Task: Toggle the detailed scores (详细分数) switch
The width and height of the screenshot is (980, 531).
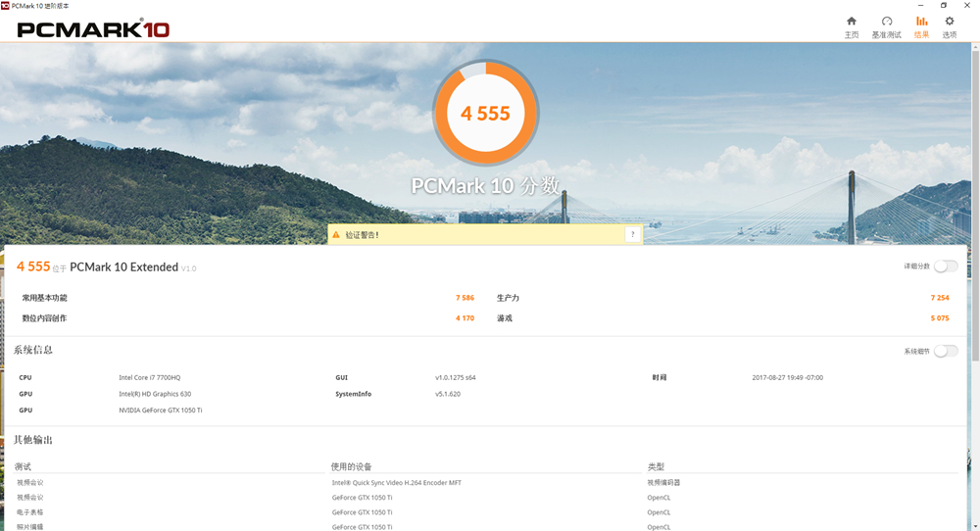Action: coord(946,266)
